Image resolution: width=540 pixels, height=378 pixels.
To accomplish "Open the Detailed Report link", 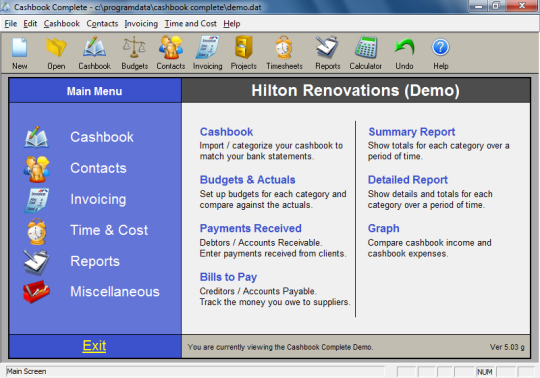I will point(408,180).
